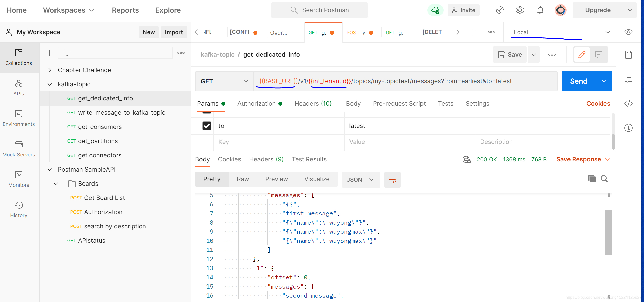644x302 pixels.
Task: Collapse the Boards folder
Action: pos(56,184)
